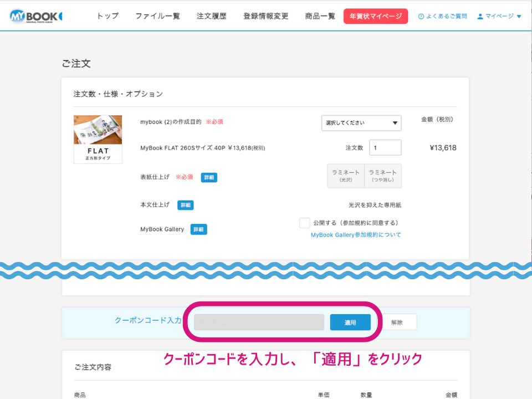532x399 pixels.
Task: Click the FLAT product thumbnail
Action: point(98,140)
